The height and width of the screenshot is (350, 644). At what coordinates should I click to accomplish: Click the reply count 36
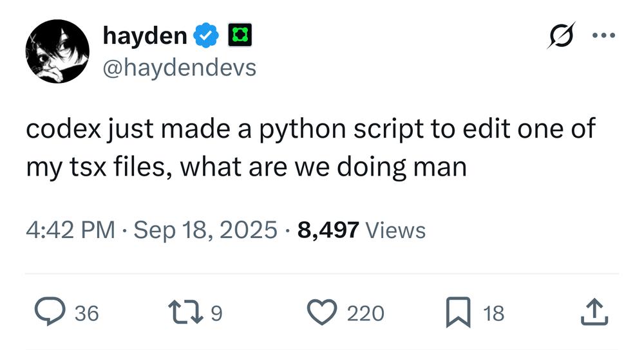click(87, 313)
